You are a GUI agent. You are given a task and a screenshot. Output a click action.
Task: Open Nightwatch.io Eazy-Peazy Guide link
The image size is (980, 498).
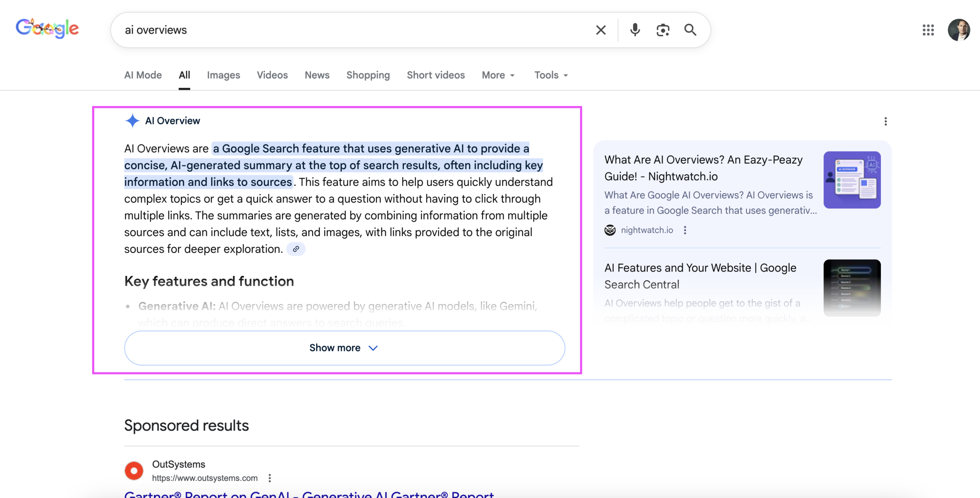703,168
